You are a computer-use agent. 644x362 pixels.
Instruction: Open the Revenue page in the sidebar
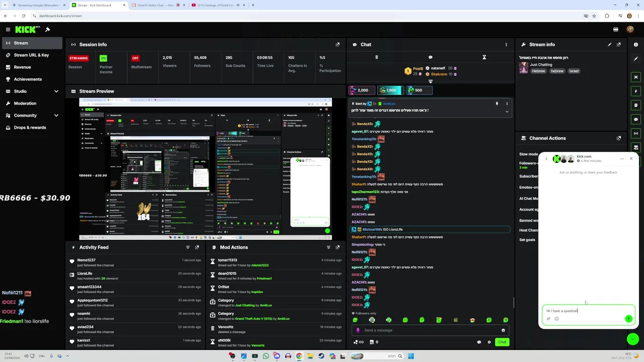point(31,67)
